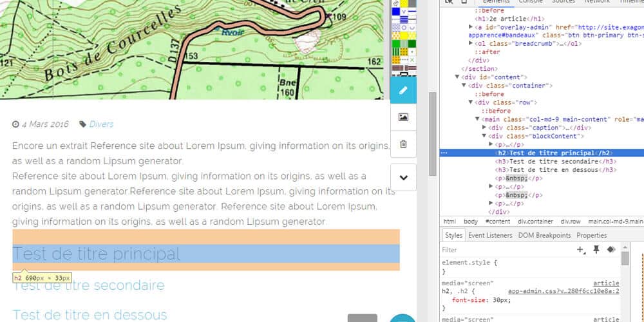
Task: Select #content in the DOM breadcrumb
Action: [x=498, y=222]
